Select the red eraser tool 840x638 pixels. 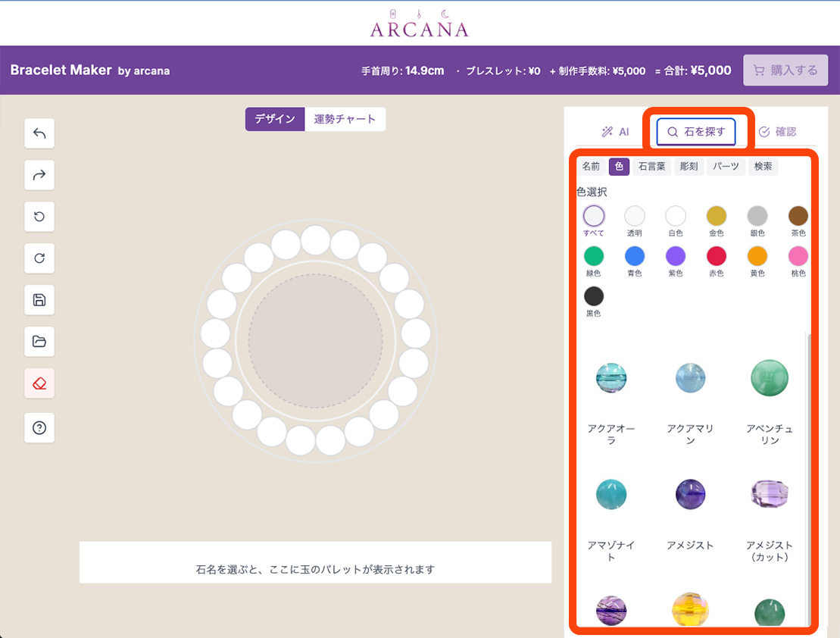click(39, 383)
